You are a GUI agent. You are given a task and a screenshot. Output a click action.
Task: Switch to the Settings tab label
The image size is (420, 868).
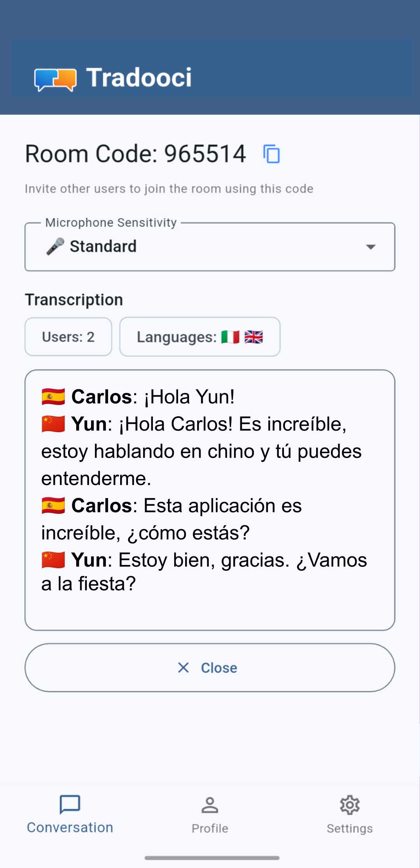click(x=350, y=828)
